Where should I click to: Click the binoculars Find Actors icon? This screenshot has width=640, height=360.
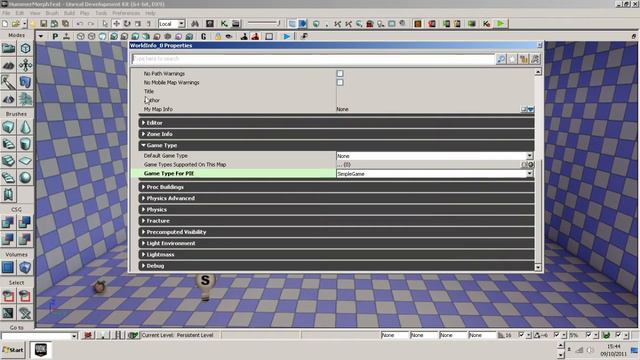[195, 24]
